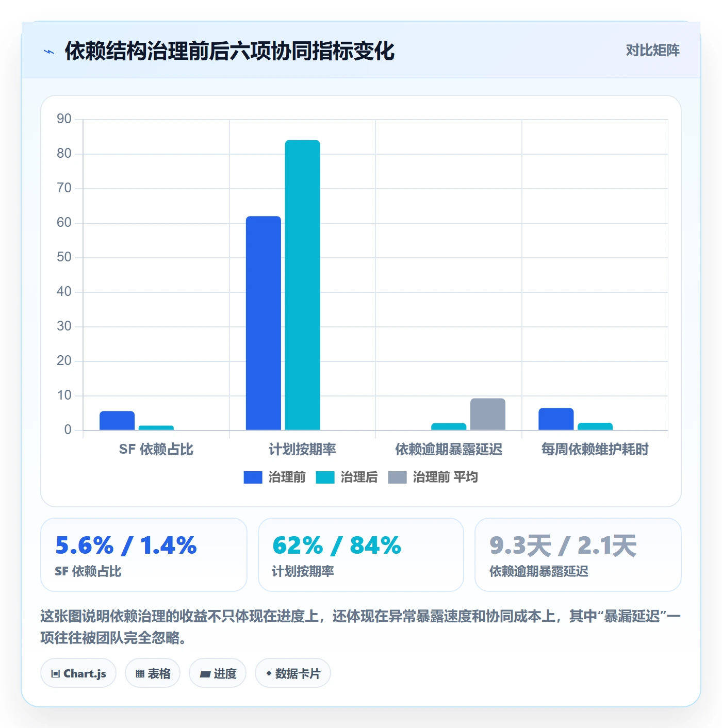The image size is (722, 728).
Task: Click the 计划按期率 x-axis label
Action: point(303,449)
